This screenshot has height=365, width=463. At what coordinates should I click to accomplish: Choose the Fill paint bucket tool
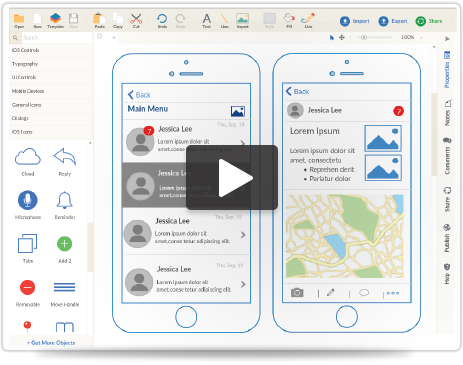point(289,21)
